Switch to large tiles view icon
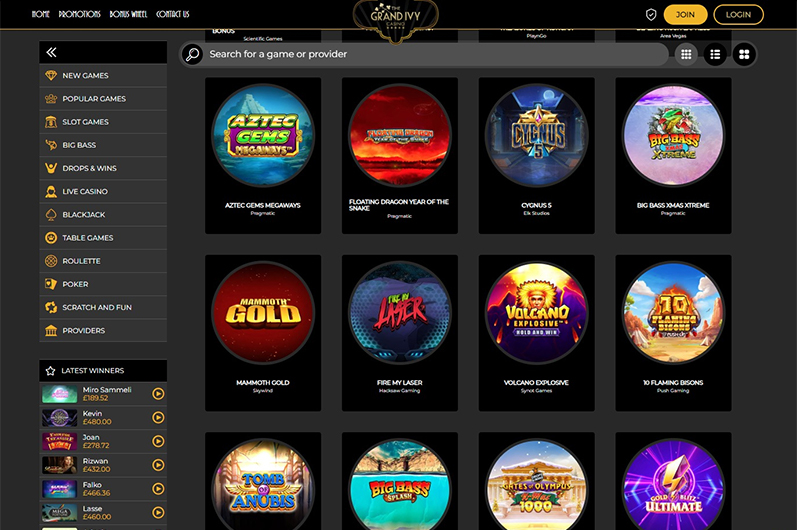 [744, 54]
